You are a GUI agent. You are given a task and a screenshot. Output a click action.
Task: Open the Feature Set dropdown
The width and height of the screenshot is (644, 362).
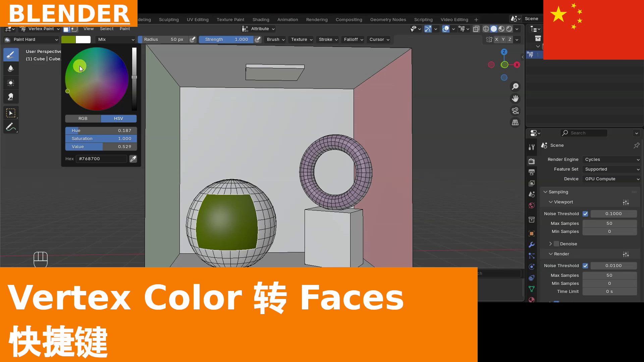click(x=611, y=169)
